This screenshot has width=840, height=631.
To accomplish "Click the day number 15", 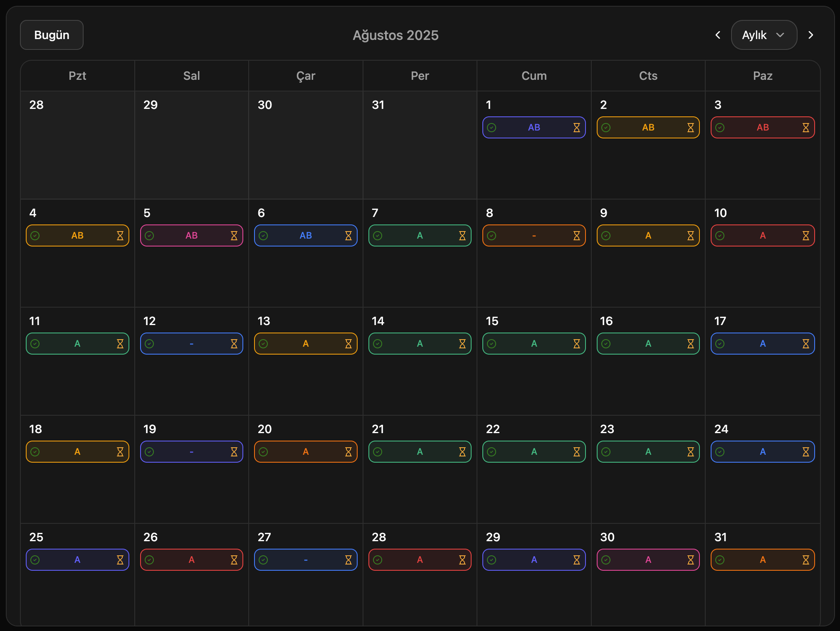I will (492, 321).
